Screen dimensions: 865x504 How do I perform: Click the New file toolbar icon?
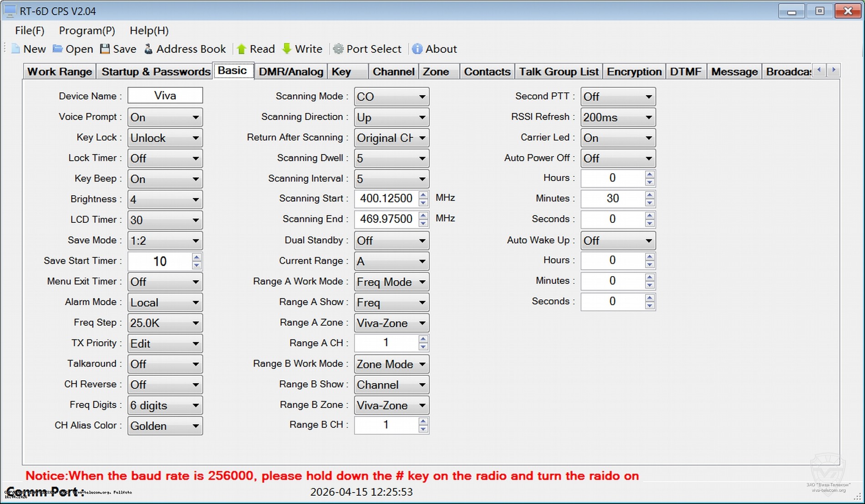[16, 49]
